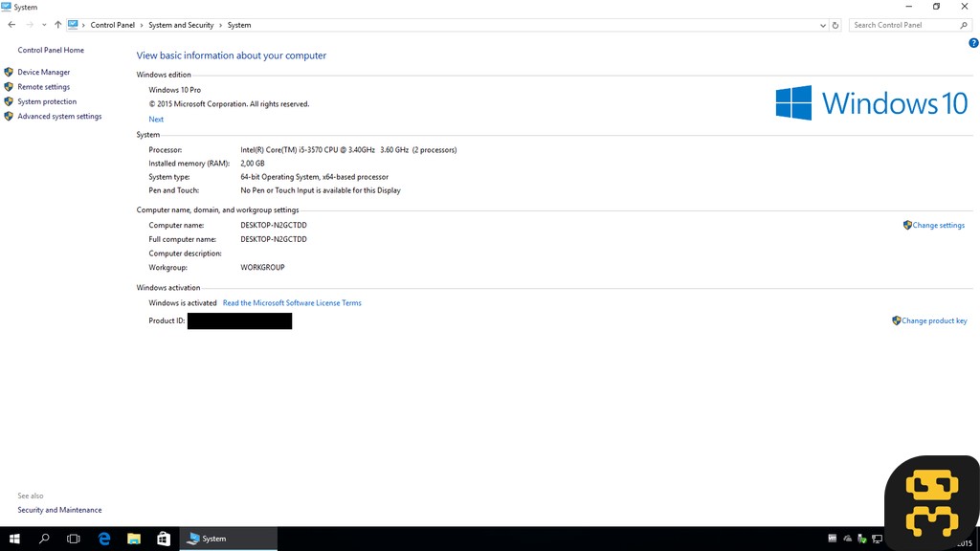Open Advanced system settings

click(59, 117)
